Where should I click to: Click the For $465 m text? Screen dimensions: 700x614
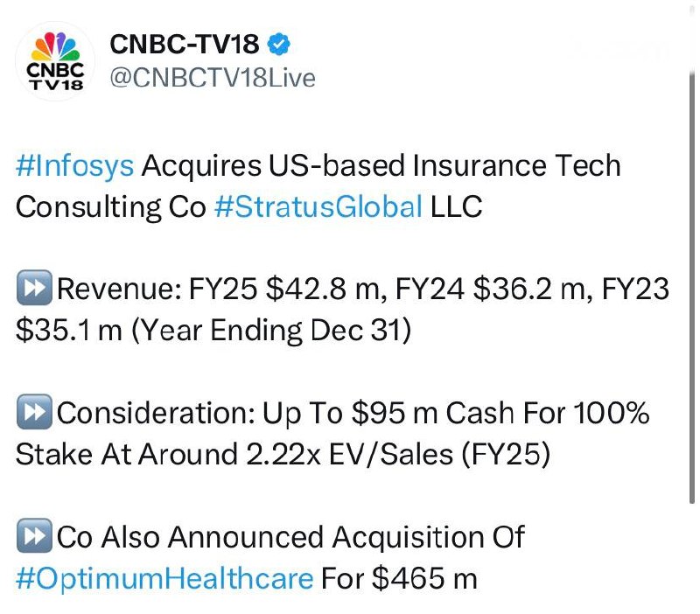click(x=399, y=578)
